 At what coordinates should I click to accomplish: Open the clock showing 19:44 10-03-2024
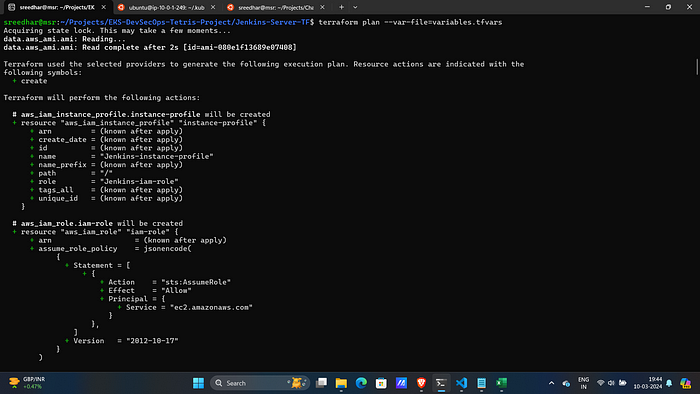point(648,383)
